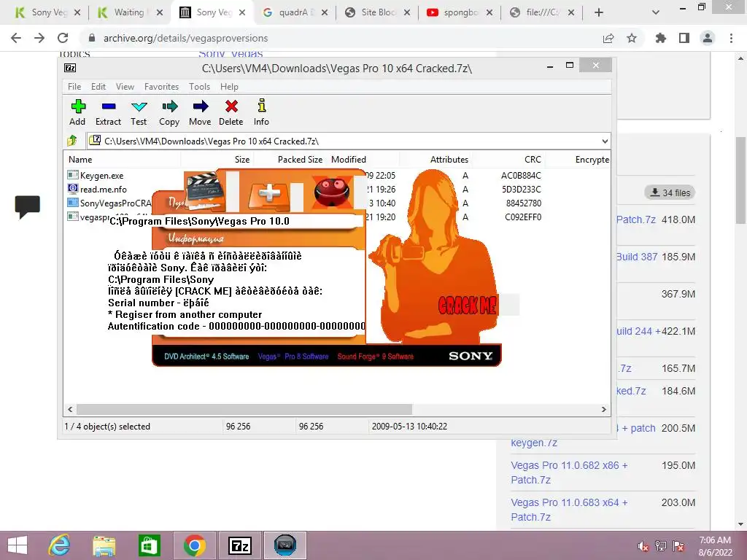Viewport: 747px width, 560px height.
Task: Click the CRACK ME button
Action: [467, 306]
